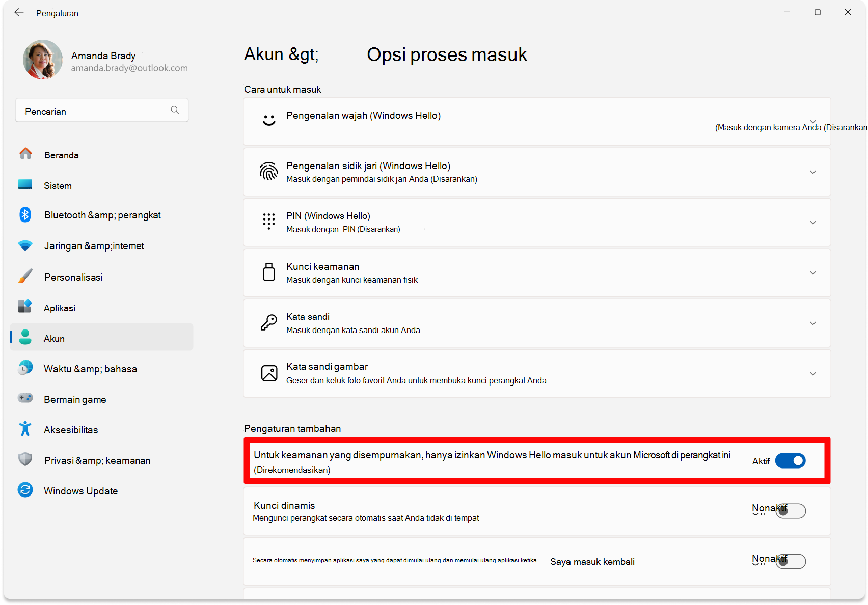Viewport: 868px width, 605px height.
Task: Click the search magnifier icon
Action: point(175,110)
